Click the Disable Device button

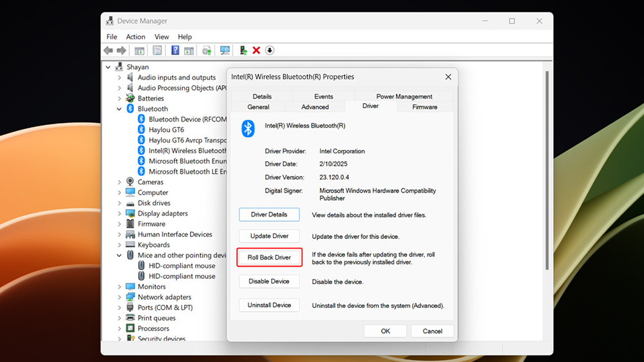pos(269,281)
